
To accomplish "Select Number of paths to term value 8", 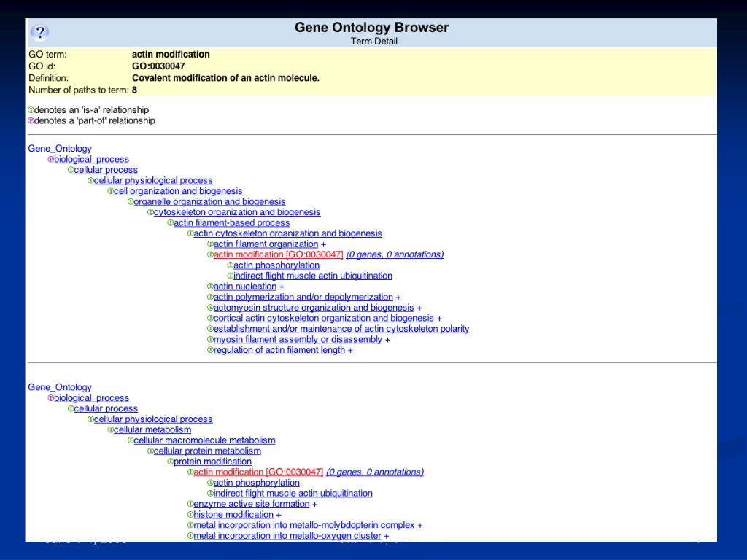I will click(135, 90).
